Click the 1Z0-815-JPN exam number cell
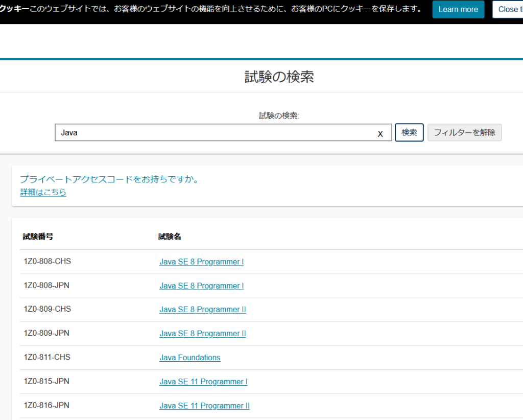 pyautogui.click(x=46, y=381)
